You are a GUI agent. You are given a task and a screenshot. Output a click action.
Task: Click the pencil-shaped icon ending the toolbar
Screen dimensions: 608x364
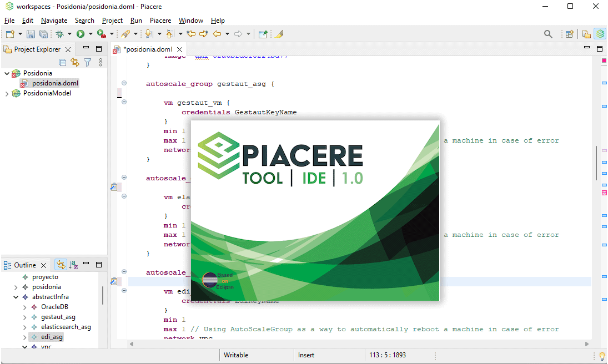point(280,34)
